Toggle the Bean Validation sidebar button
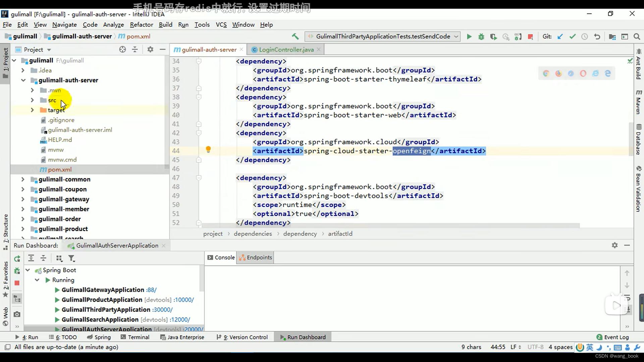The image size is (644, 362). 639,188
